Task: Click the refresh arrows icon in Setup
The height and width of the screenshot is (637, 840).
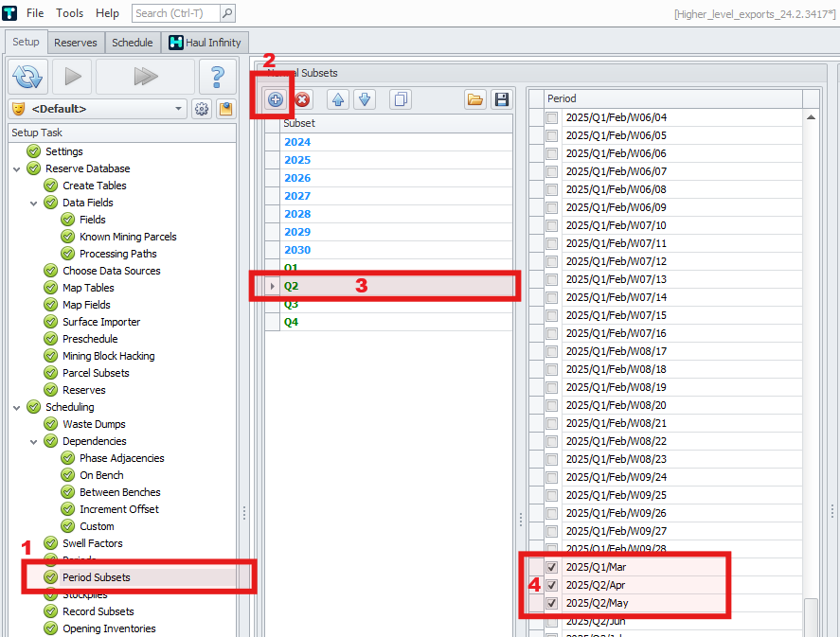Action: [x=27, y=76]
